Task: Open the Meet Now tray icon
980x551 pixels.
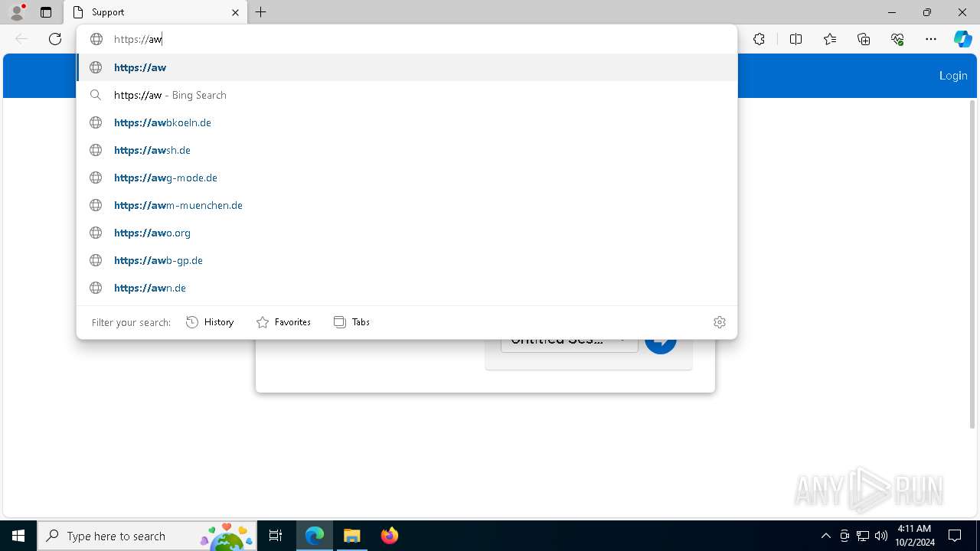Action: [x=844, y=536]
